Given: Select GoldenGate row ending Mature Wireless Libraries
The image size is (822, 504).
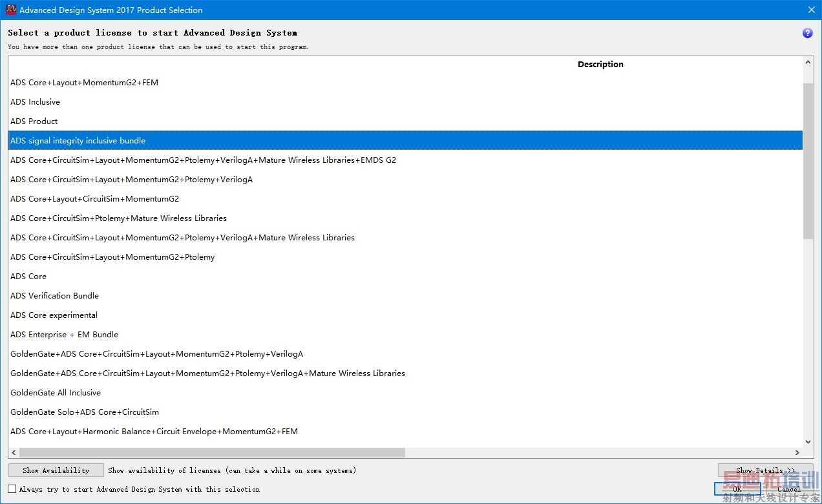Looking at the screenshot, I should point(405,373).
